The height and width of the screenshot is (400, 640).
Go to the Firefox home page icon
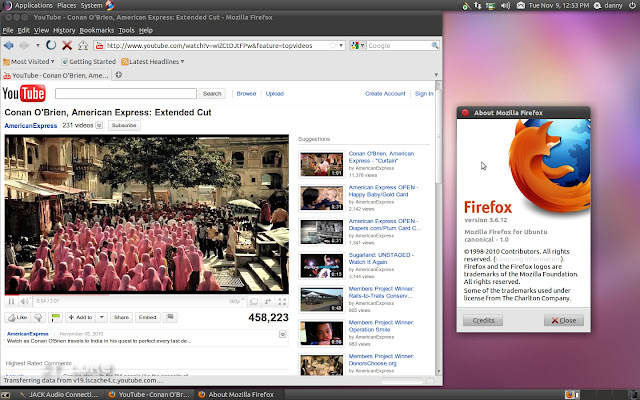83,45
